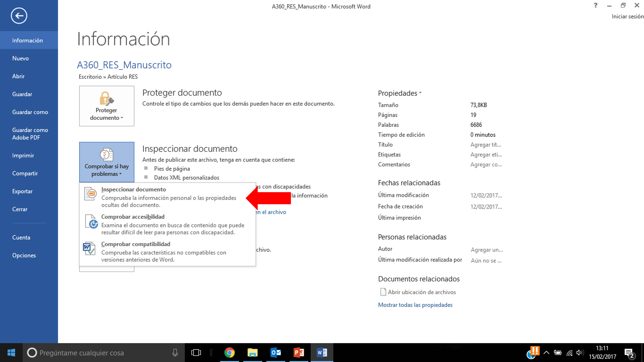Choose Comprobar compatibilidad menu entry
Screen dimensions: 644x362
[x=167, y=251]
